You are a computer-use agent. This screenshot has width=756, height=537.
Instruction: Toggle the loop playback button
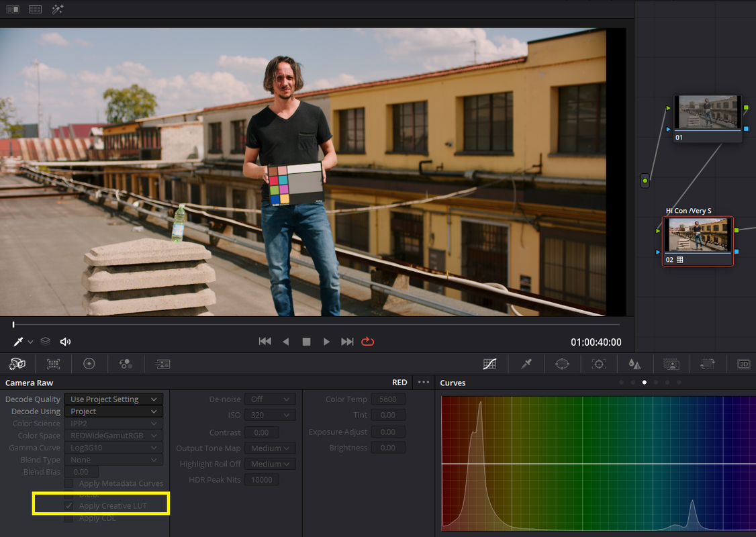tap(367, 342)
